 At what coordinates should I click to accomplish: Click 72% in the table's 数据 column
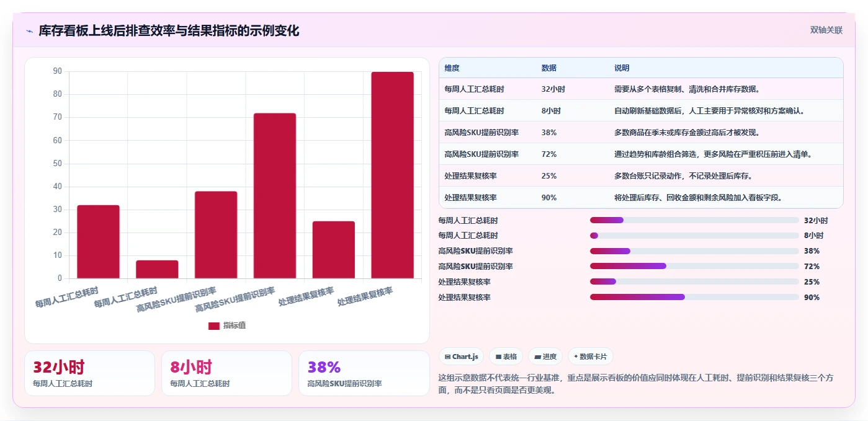click(548, 154)
